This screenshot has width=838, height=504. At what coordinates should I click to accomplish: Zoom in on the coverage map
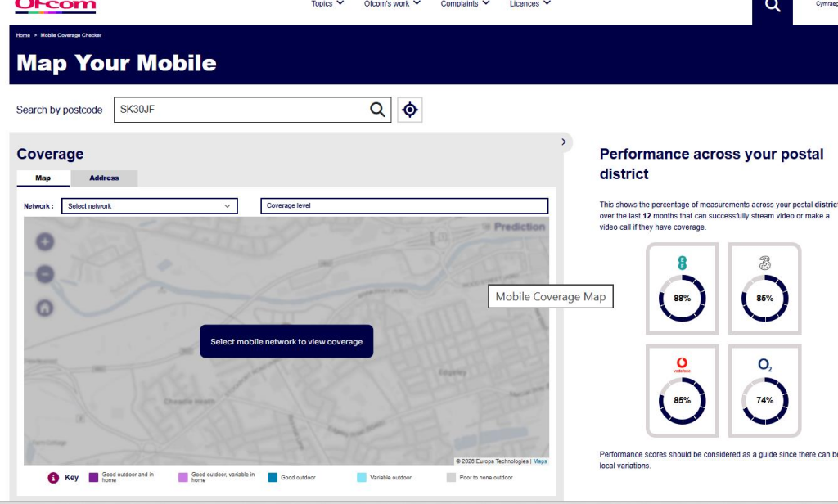[45, 241]
